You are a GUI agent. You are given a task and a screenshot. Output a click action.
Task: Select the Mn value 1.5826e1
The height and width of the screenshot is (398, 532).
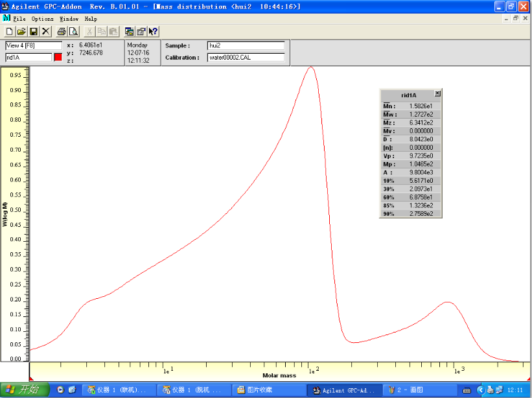[x=421, y=106]
